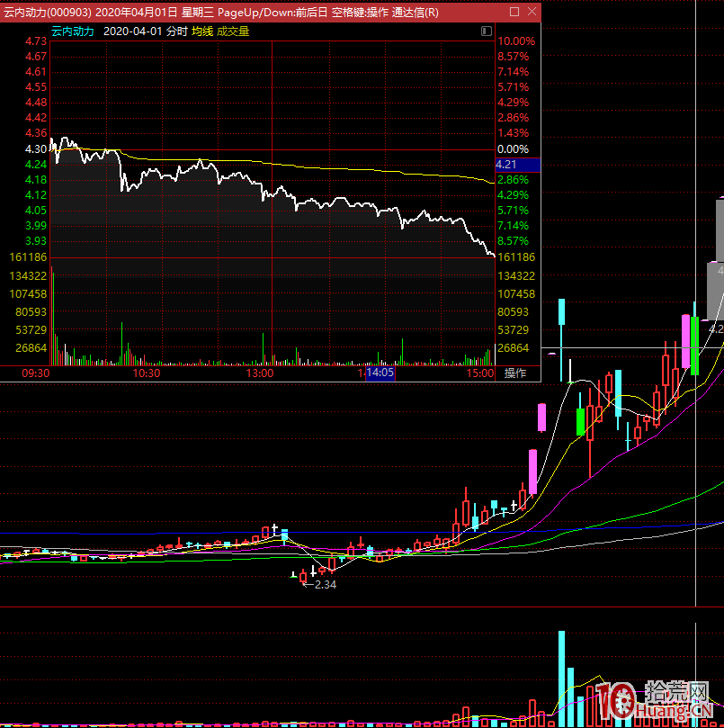Screen dimensions: 724x728
Task: Click the 0.00% baseline percentage label
Action: coord(513,149)
